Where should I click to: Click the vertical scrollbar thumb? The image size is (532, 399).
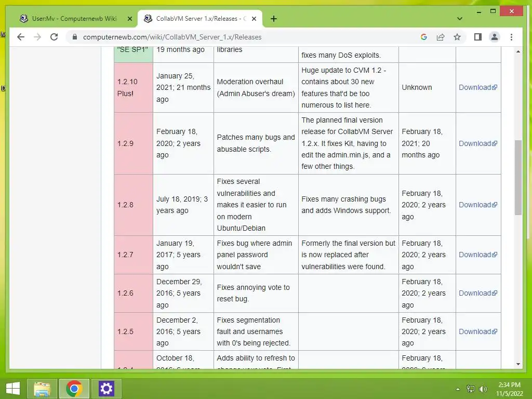[x=518, y=178]
